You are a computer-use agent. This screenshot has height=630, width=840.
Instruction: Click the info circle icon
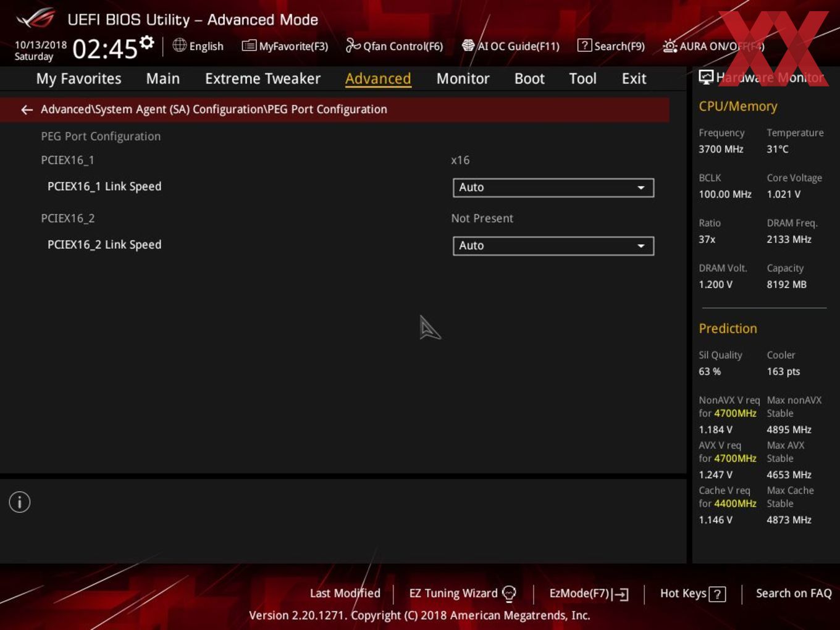(x=20, y=502)
